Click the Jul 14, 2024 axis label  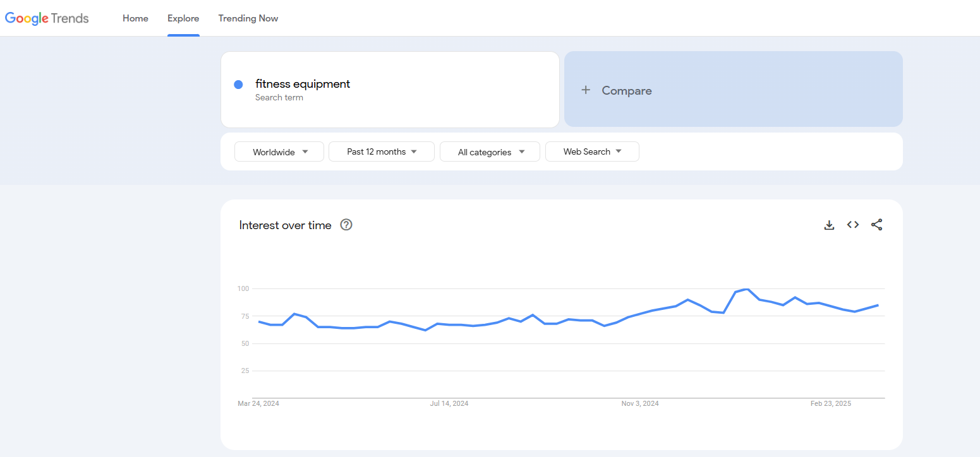449,403
